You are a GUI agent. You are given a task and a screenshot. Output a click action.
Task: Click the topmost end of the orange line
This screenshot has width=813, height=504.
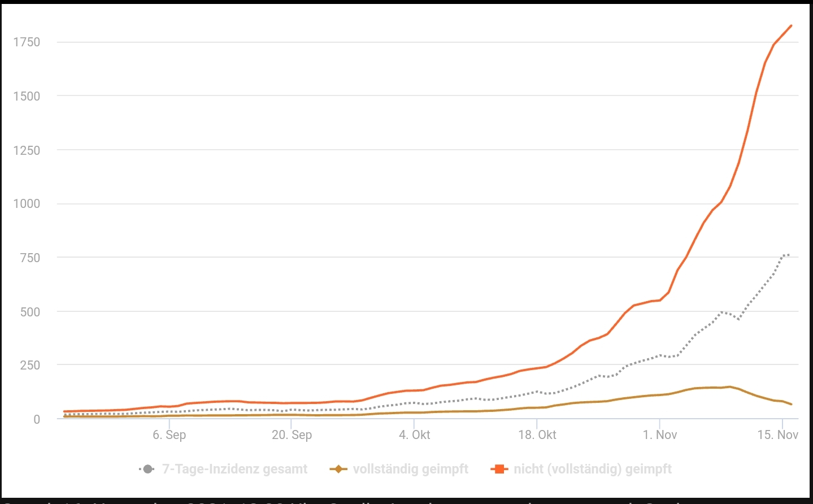pyautogui.click(x=791, y=26)
